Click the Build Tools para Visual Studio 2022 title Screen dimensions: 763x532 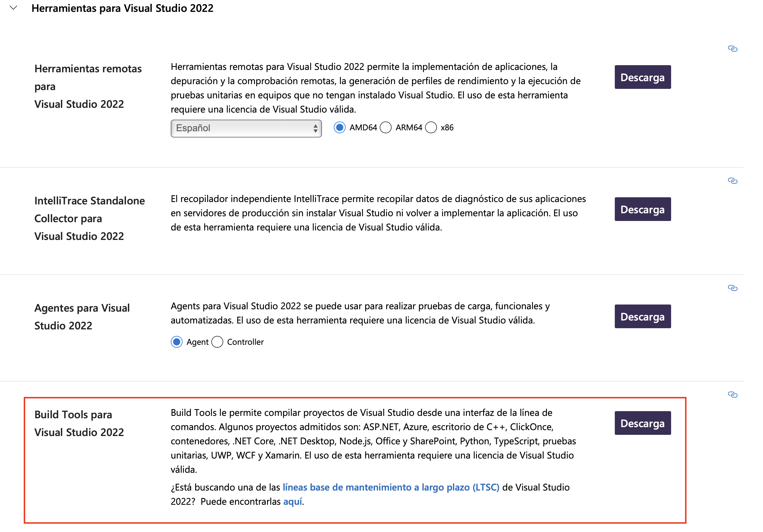(x=79, y=423)
